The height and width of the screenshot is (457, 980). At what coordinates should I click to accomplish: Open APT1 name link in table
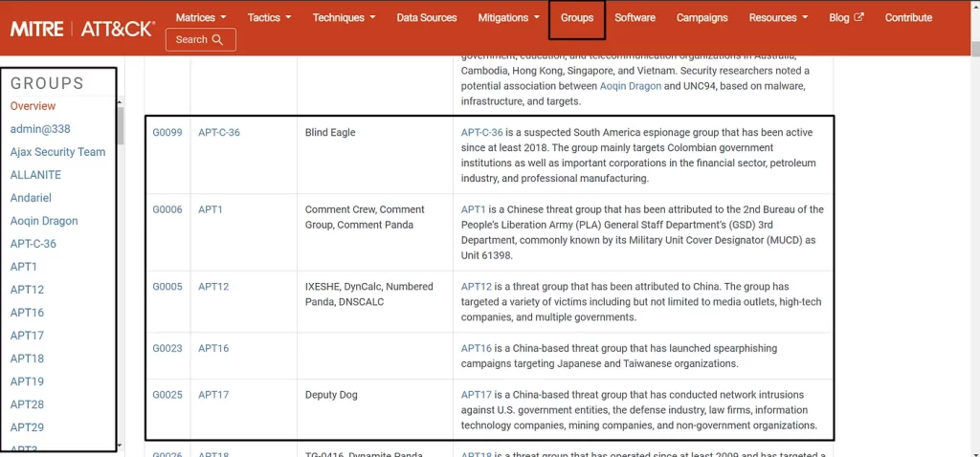(210, 209)
